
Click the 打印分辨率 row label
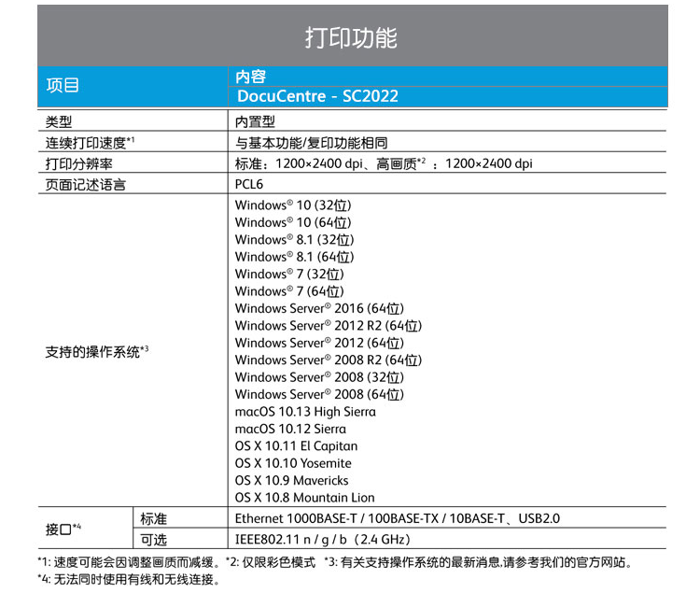pyautogui.click(x=79, y=164)
